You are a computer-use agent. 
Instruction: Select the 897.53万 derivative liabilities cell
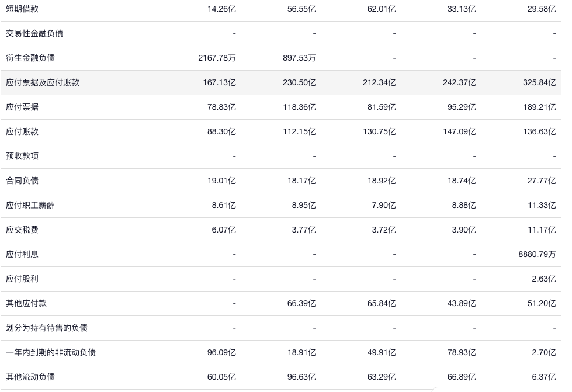299,58
